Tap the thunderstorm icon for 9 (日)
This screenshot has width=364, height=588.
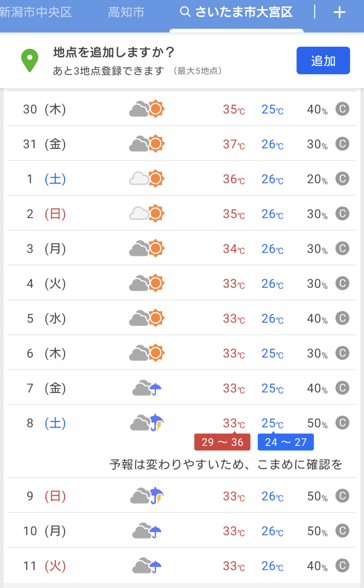pos(147,496)
